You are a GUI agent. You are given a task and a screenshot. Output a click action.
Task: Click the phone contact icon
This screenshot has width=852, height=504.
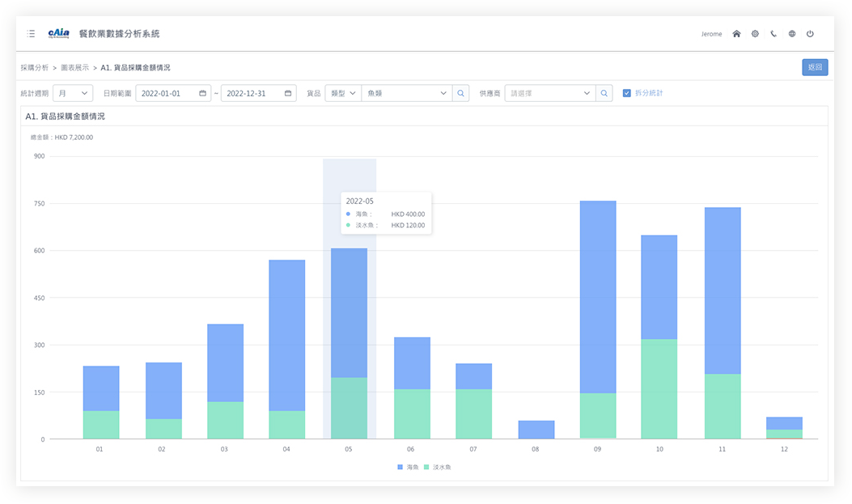tap(774, 34)
